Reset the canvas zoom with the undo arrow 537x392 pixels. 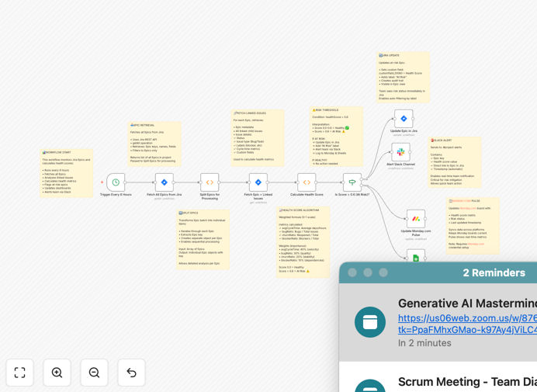tap(131, 373)
